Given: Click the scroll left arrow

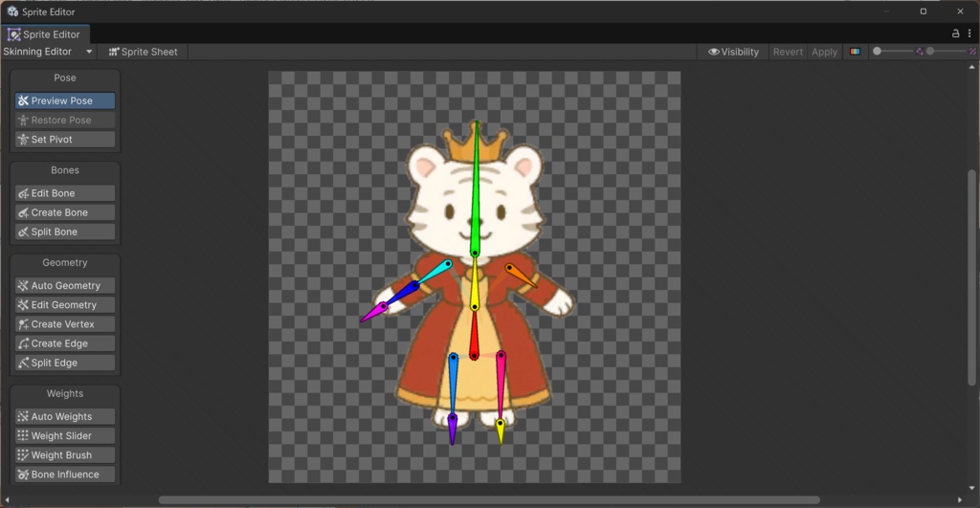Looking at the screenshot, I should (x=7, y=500).
